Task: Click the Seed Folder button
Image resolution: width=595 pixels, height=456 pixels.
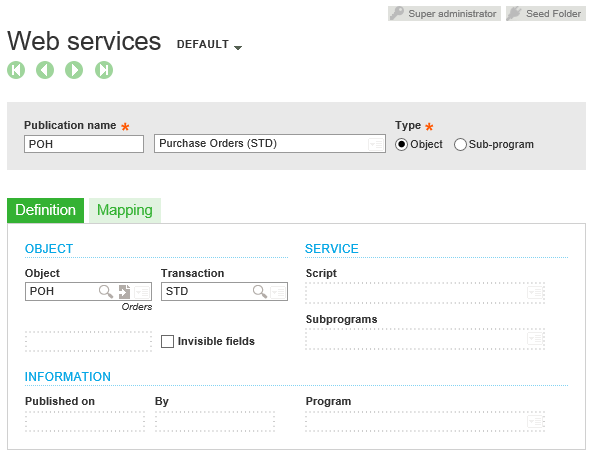Action: 546,14
